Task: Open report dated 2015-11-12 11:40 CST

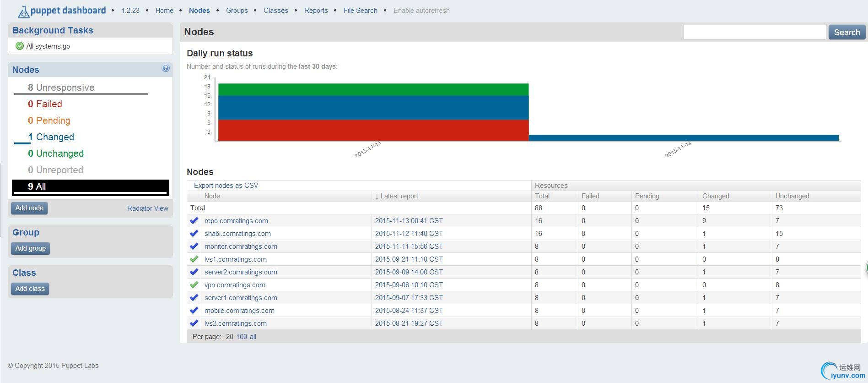Action: (409, 234)
